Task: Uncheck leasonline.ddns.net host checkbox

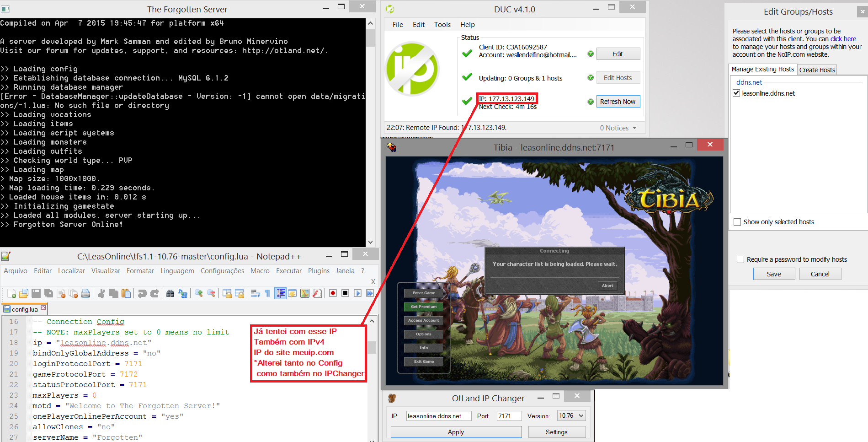Action: coord(736,93)
